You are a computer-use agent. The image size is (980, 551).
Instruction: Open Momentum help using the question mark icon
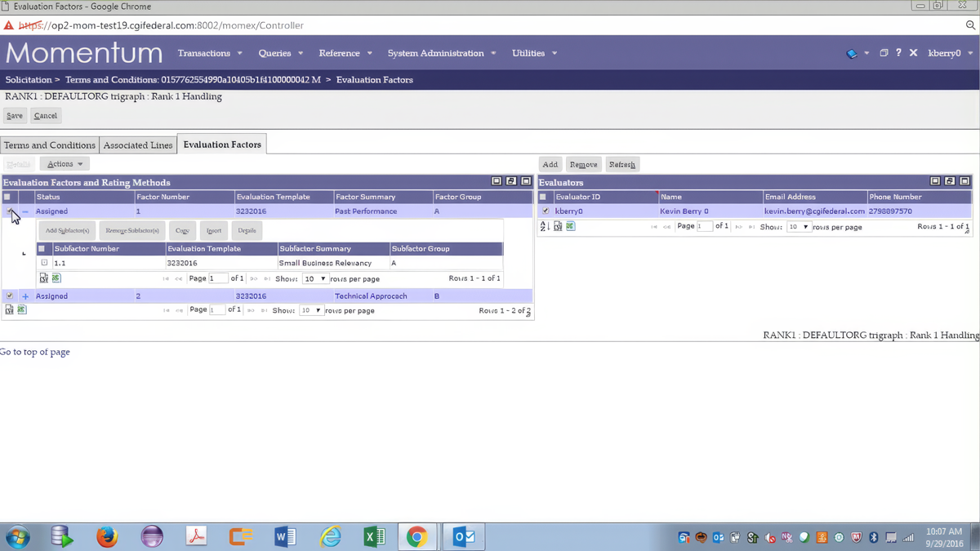tap(898, 52)
